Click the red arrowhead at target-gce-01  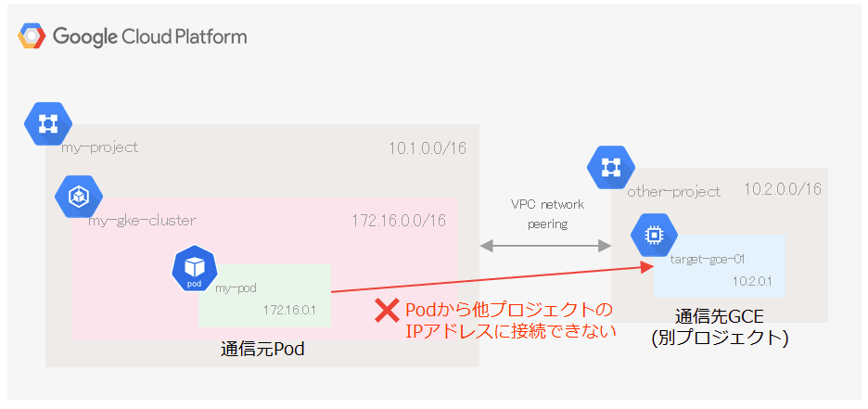(648, 268)
